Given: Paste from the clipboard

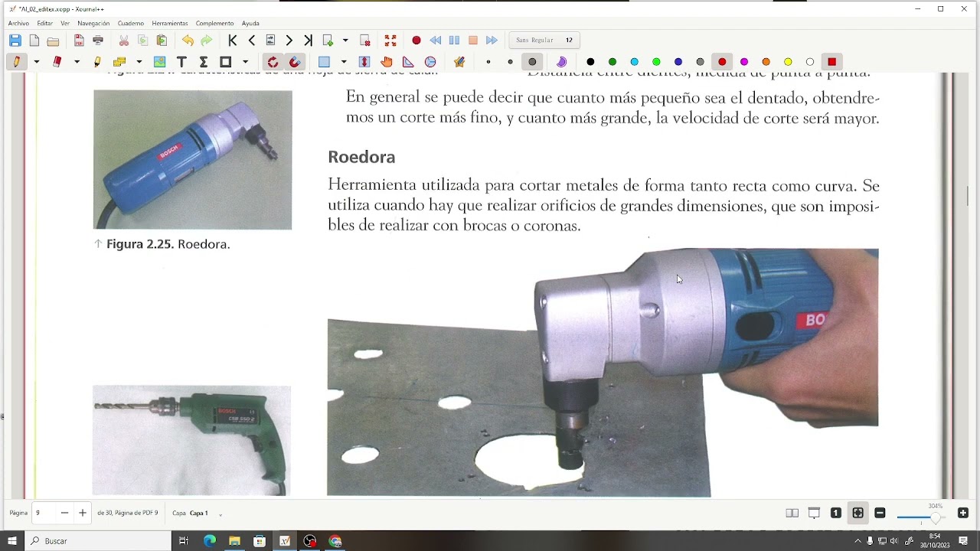Looking at the screenshot, I should coord(162,41).
